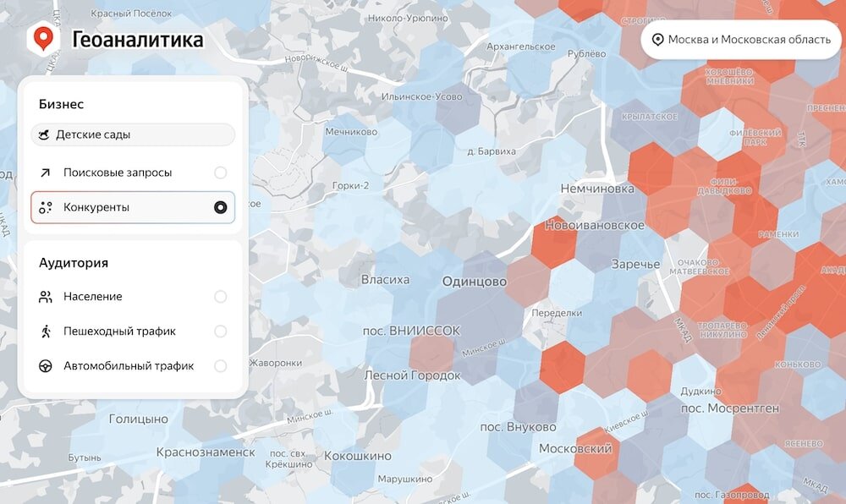Click the Бизнес section heading
Viewport: 846px width, 504px height.
click(61, 104)
